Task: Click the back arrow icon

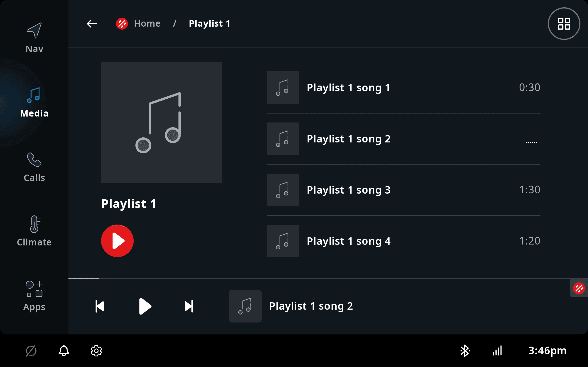Action: coord(92,24)
